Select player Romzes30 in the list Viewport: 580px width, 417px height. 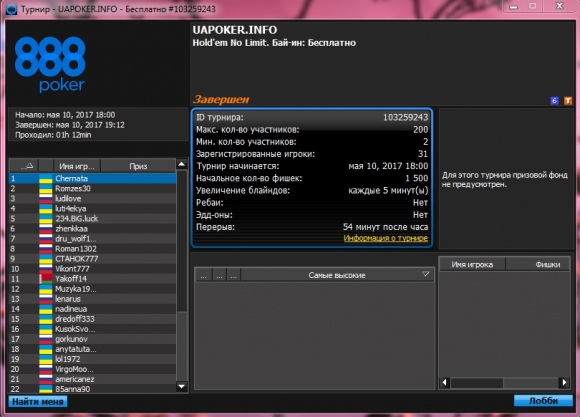[92, 188]
